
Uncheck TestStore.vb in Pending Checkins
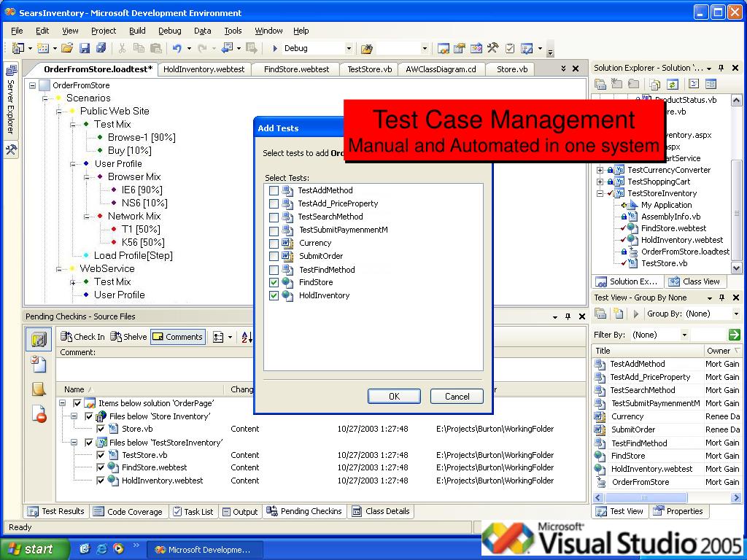tap(100, 455)
